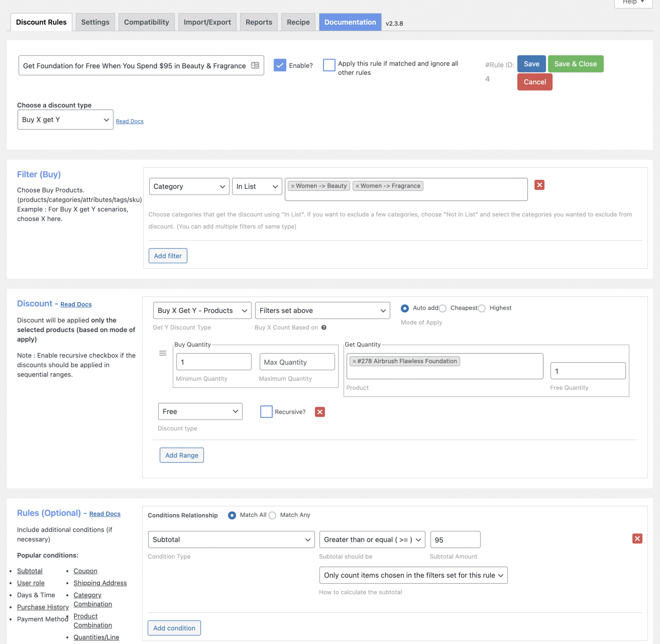Enable the Recursive checkbox
Screen dimensions: 660x644
(x=266, y=412)
